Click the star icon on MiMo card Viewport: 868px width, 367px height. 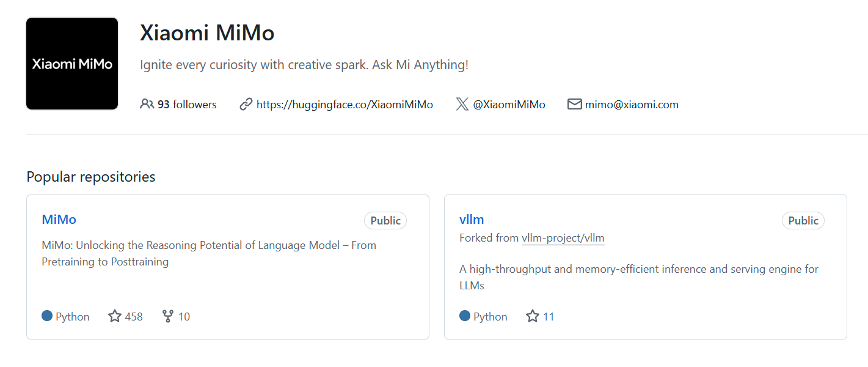click(x=115, y=316)
